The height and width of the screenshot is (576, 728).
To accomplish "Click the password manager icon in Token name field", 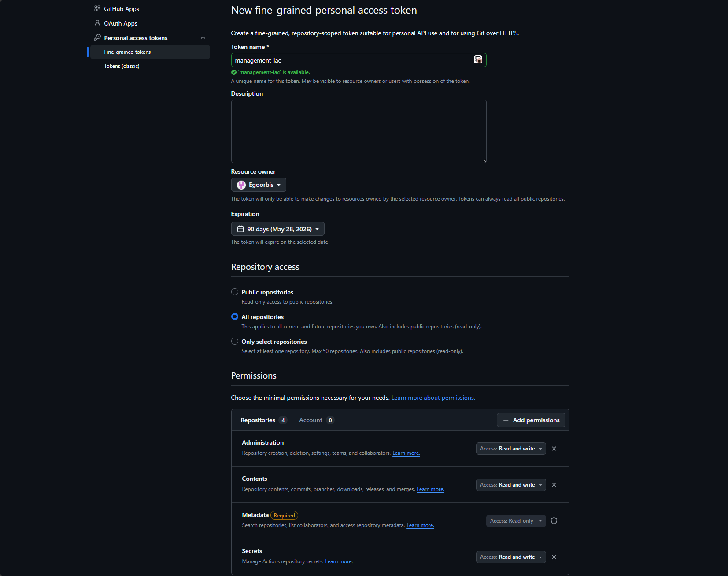I will (x=478, y=59).
